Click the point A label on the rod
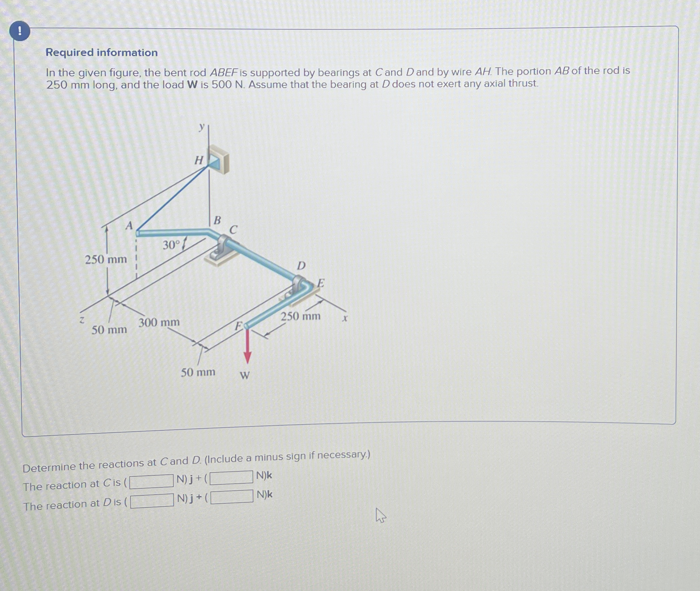 pyautogui.click(x=129, y=225)
